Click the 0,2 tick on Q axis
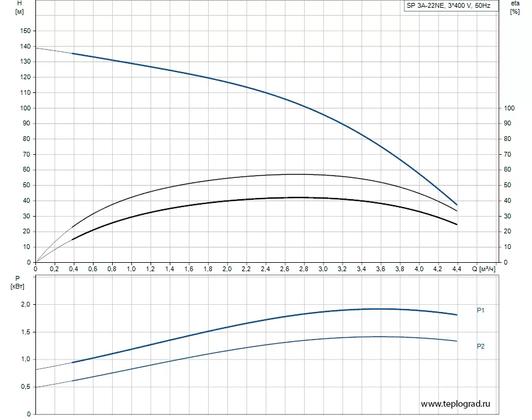 click(55, 269)
